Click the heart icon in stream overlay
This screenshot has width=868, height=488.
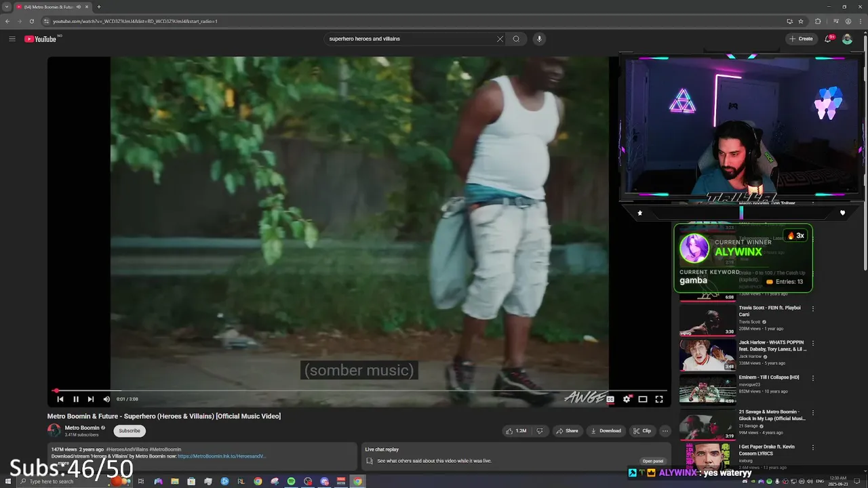pos(842,213)
